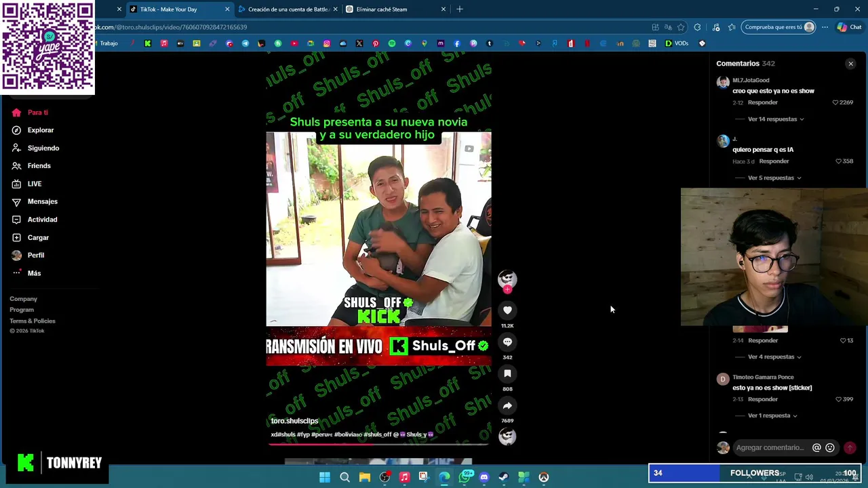
Task: Open Friends in the sidebar
Action: coord(31,166)
